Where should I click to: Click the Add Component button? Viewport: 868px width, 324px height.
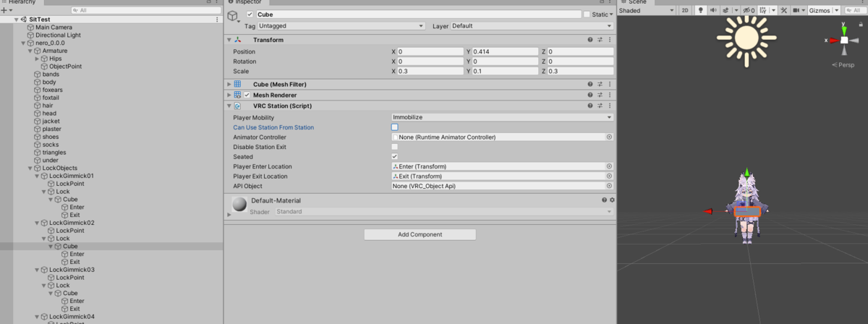tap(420, 234)
